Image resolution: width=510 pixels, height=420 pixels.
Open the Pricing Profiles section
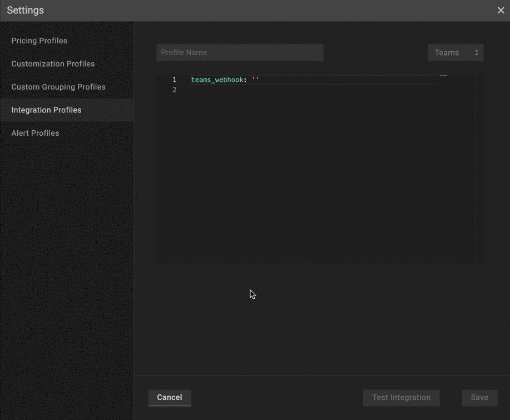click(x=39, y=41)
